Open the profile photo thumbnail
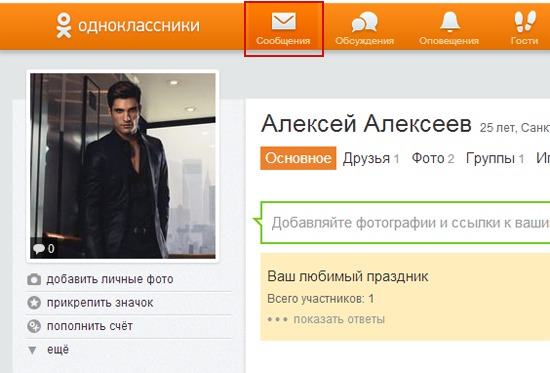550x373 pixels. (123, 166)
